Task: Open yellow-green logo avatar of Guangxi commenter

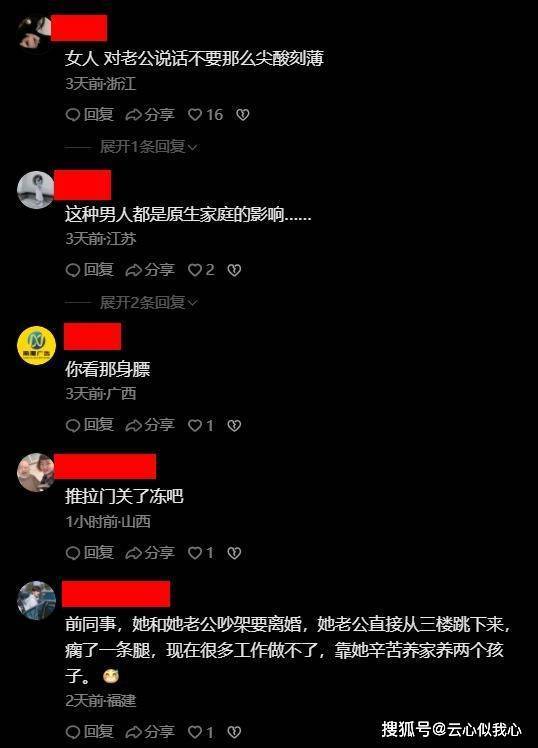Action: (x=36, y=345)
